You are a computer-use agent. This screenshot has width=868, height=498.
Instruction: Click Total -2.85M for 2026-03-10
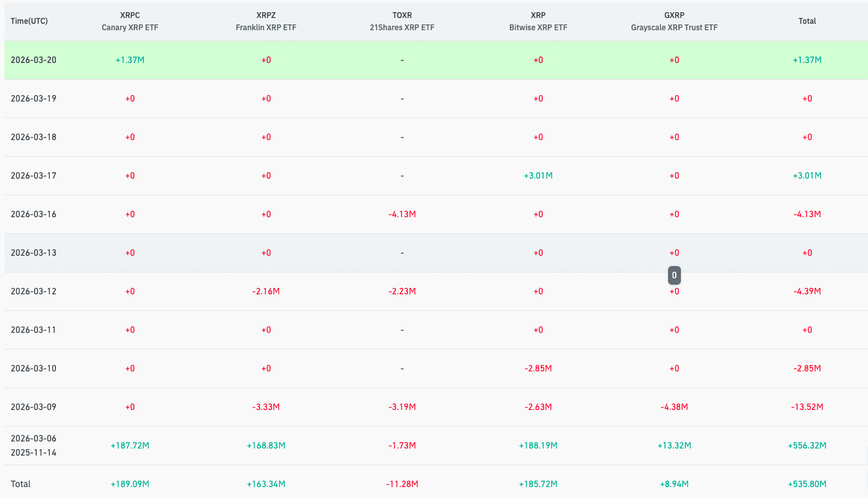[807, 368]
